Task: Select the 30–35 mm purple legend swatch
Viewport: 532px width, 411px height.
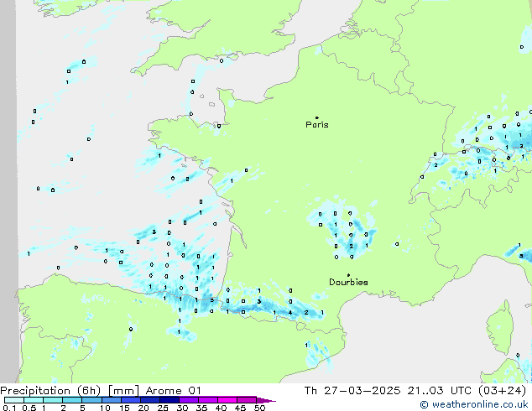Action: [189, 400]
